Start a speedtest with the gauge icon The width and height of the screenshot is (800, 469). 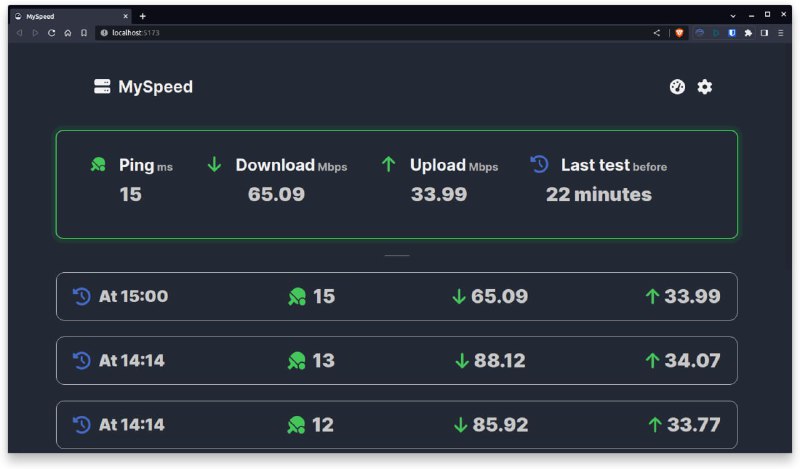(x=677, y=87)
